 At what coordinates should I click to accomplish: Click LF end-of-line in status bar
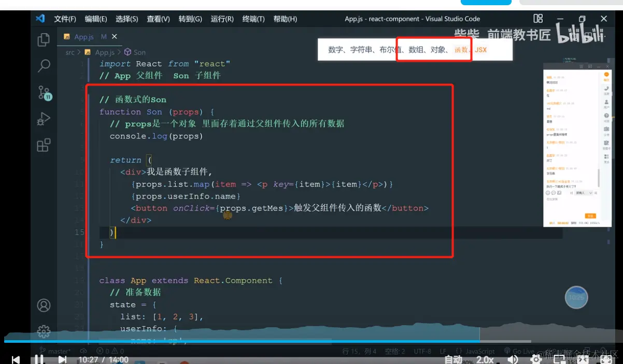click(444, 351)
